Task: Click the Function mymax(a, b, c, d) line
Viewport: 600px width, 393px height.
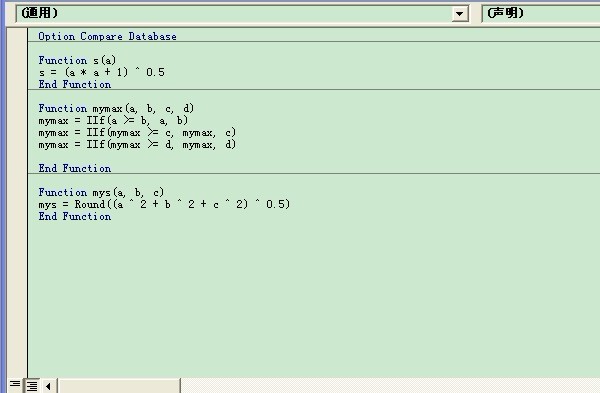Action: point(116,108)
